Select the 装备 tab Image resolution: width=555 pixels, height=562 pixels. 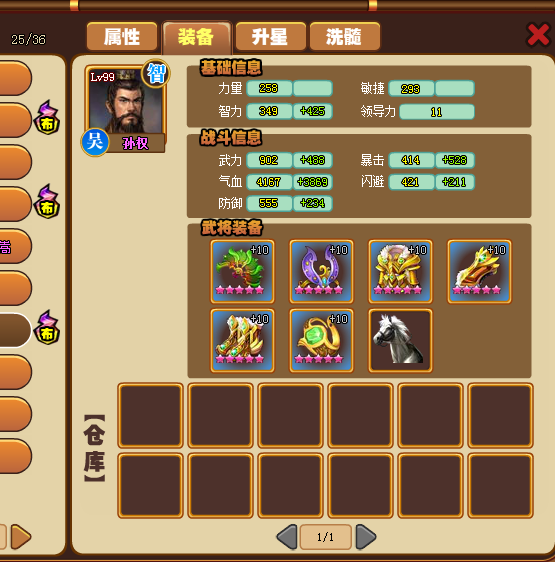(x=196, y=37)
